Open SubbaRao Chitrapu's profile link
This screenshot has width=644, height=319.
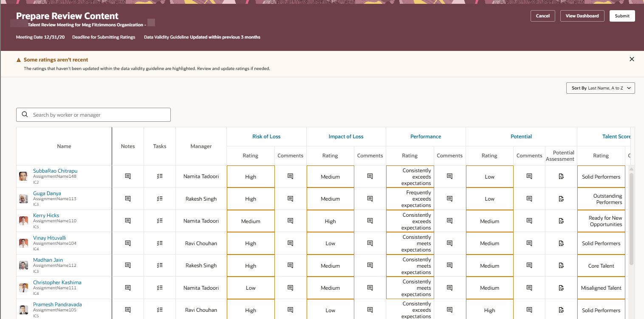55,171
